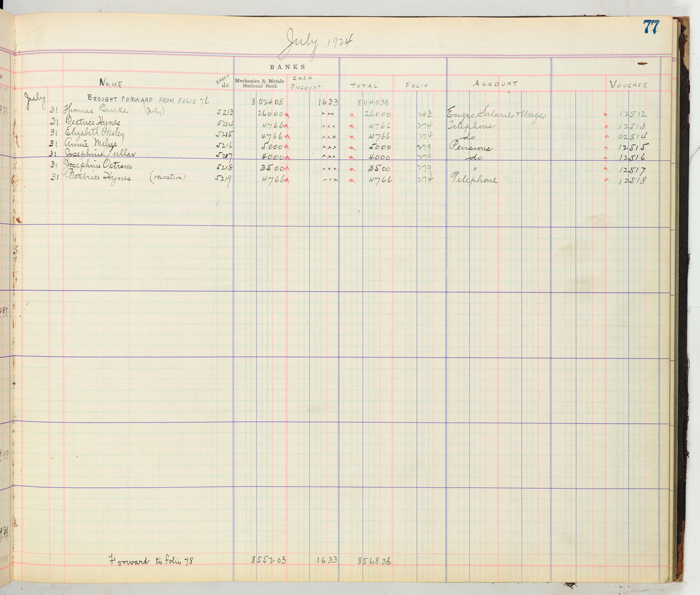
Task: Click the name Elizabeth Wesley
Action: (95, 133)
